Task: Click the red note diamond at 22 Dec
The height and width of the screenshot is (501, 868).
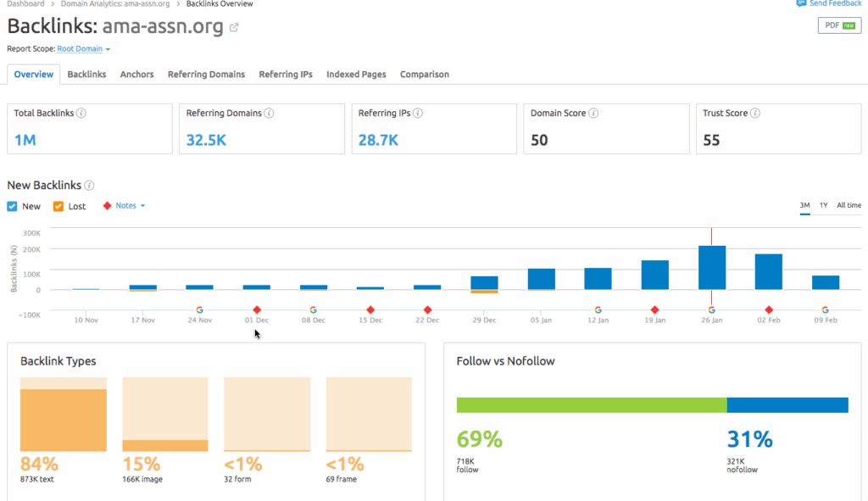Action: [427, 310]
